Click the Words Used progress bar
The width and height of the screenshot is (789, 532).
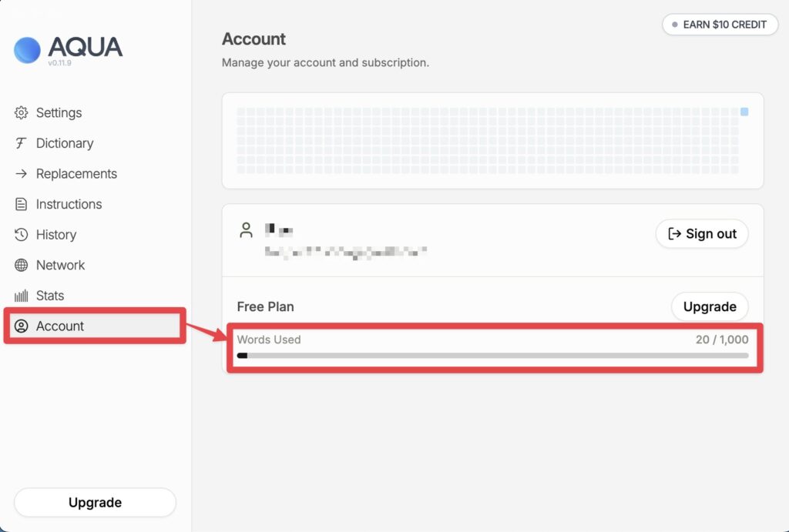pos(492,356)
